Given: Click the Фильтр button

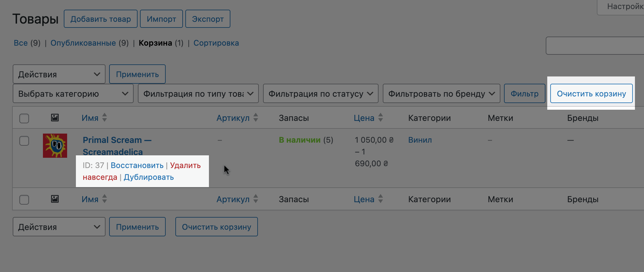Looking at the screenshot, I should [525, 94].
